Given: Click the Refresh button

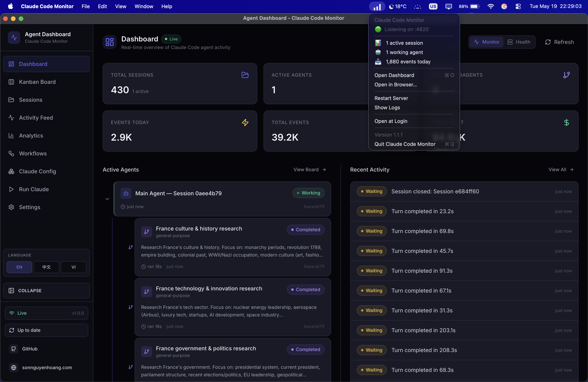Looking at the screenshot, I should [x=560, y=42].
